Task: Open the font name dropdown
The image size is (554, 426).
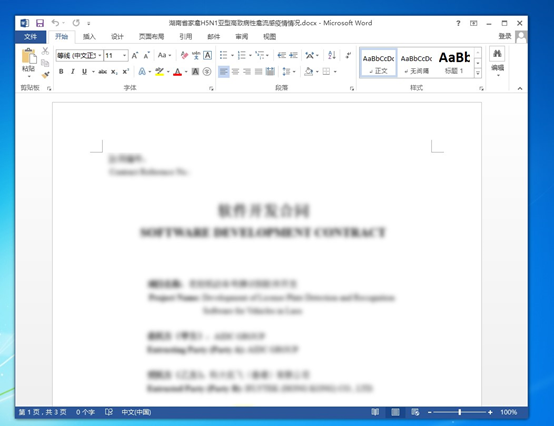Action: click(x=100, y=55)
